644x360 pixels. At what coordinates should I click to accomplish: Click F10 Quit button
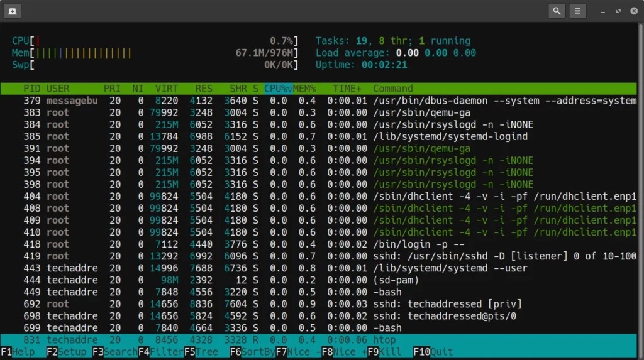(x=433, y=352)
